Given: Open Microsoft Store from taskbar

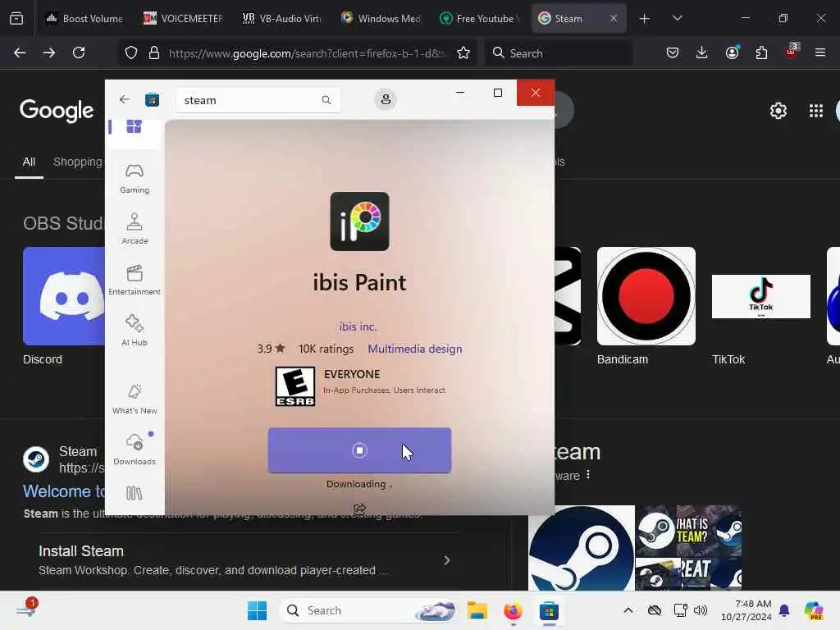Looking at the screenshot, I should [x=549, y=610].
